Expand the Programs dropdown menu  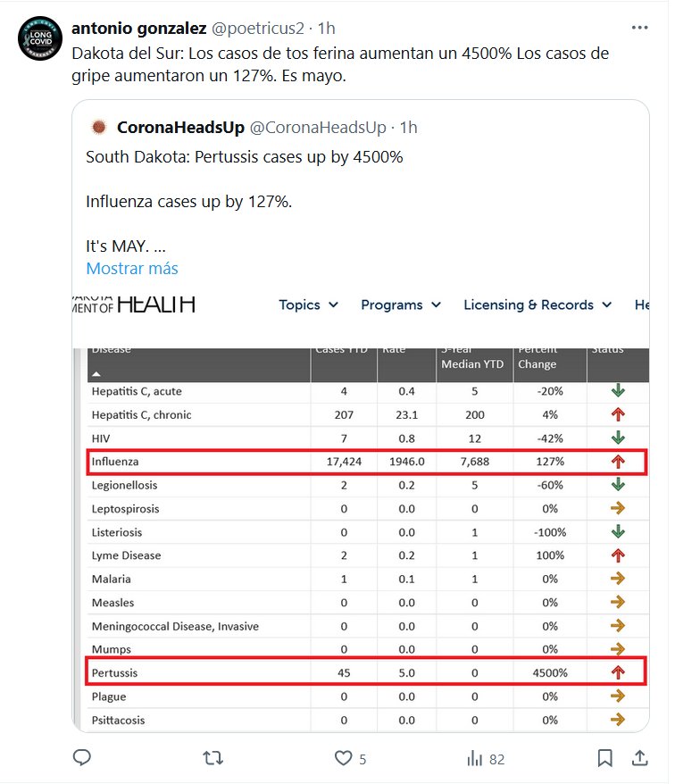pos(401,304)
